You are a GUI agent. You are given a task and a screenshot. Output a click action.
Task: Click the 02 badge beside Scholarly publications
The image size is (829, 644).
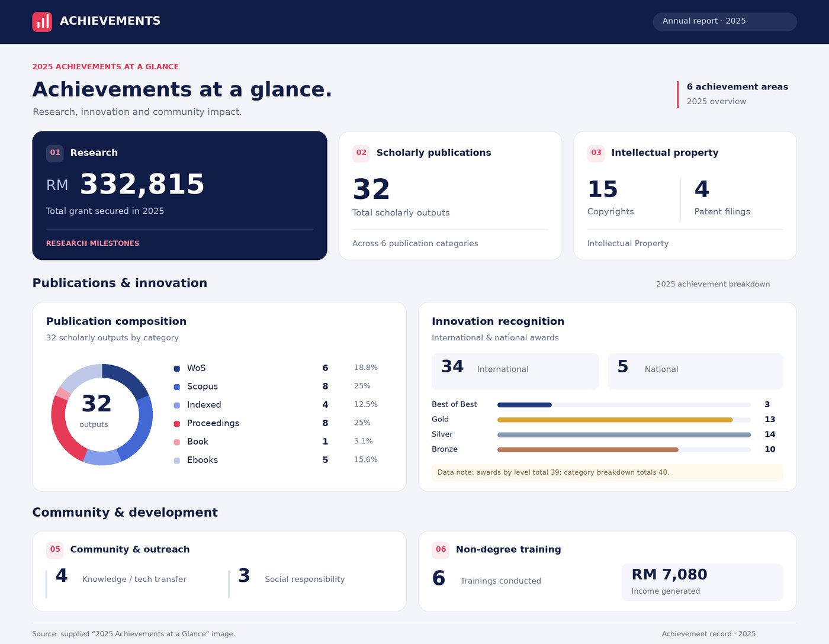coord(361,153)
